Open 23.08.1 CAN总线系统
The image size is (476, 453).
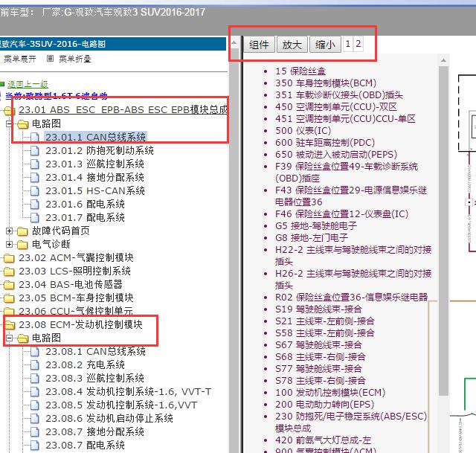[x=95, y=352]
